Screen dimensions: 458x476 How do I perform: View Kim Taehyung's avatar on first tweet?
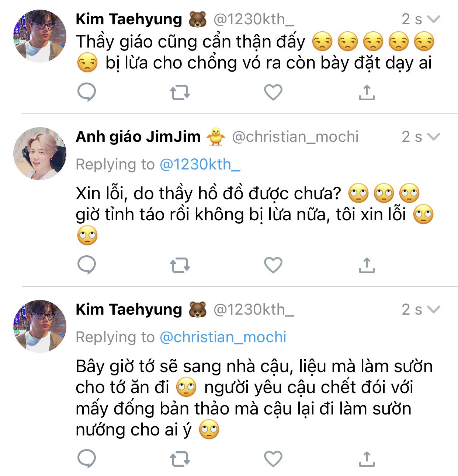point(40,36)
